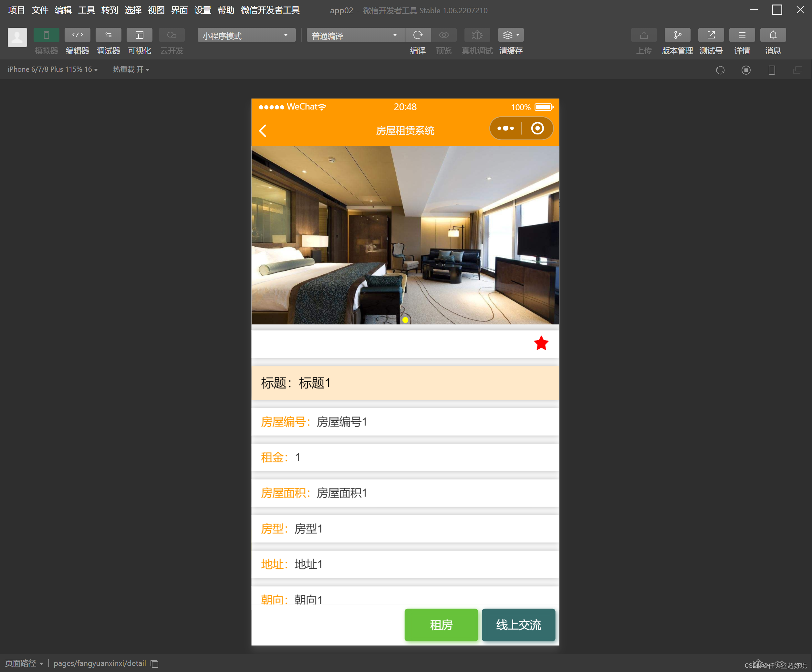812x672 pixels.
Task: Tap the 线上交流 button
Action: pyautogui.click(x=518, y=625)
